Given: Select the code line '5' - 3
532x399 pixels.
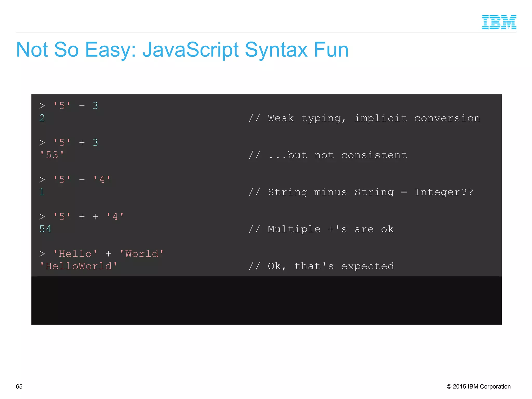Looking at the screenshot, I should point(69,106).
